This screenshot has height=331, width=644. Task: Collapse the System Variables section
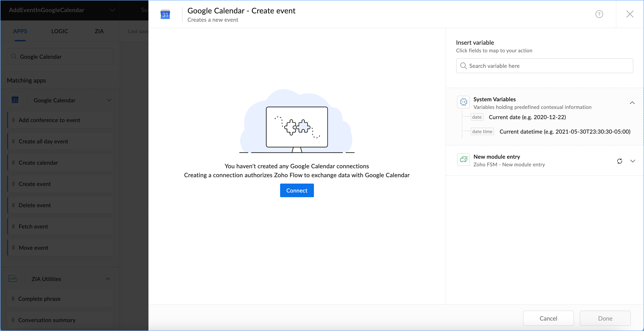632,103
